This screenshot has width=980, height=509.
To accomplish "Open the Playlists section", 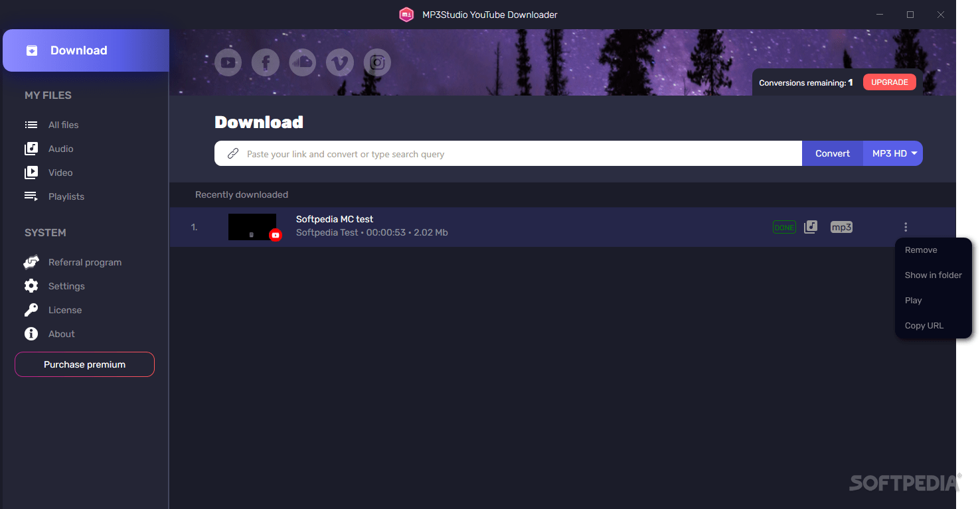I will (x=66, y=196).
